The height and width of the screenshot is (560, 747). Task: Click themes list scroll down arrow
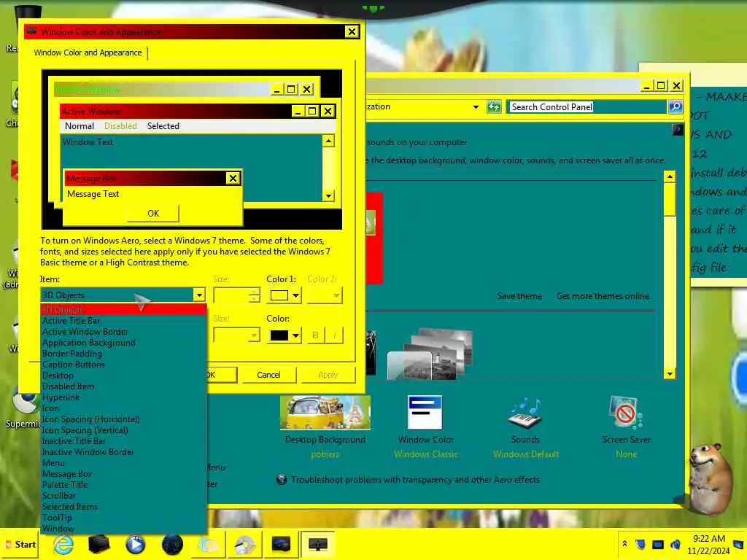pos(670,374)
